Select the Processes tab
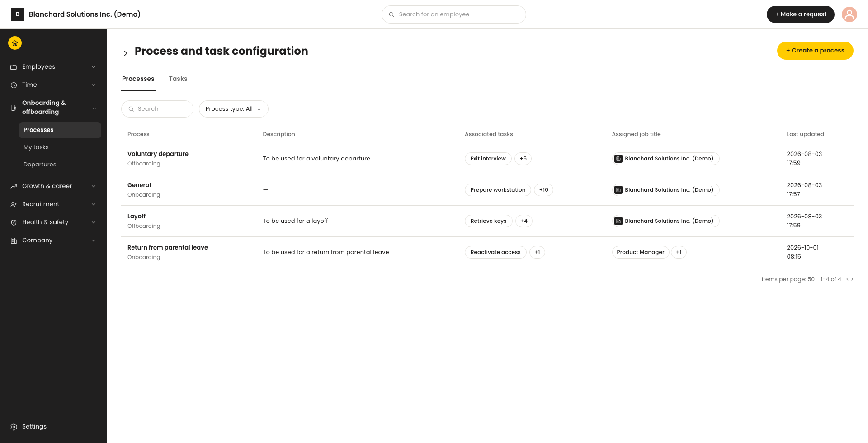This screenshot has height=443, width=868. (138, 79)
